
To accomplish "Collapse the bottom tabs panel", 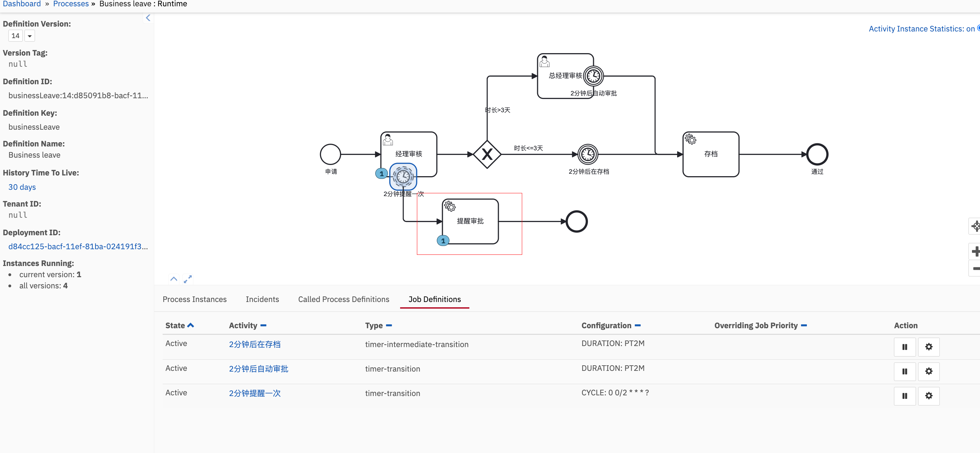I will [174, 279].
